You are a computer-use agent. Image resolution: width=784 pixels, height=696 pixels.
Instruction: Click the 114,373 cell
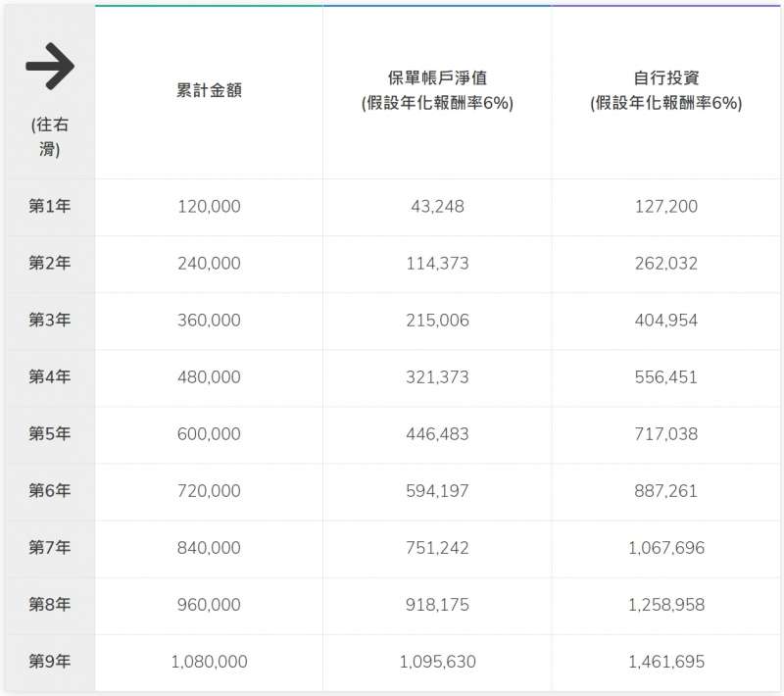pos(437,264)
